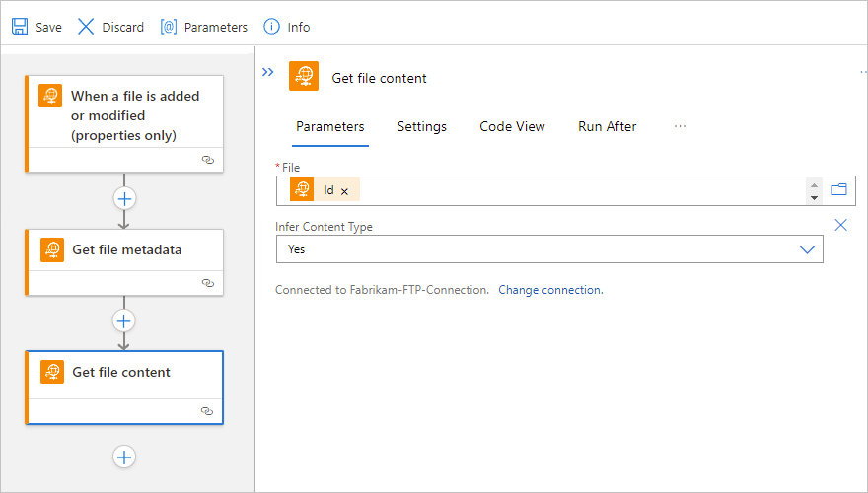
Task: Remove the Id token from File field
Action: 344,191
